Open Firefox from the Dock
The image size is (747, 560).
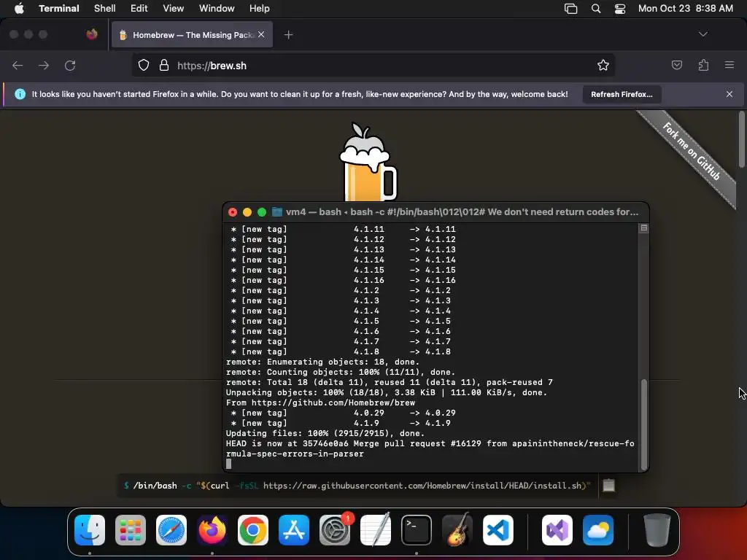[x=212, y=530]
